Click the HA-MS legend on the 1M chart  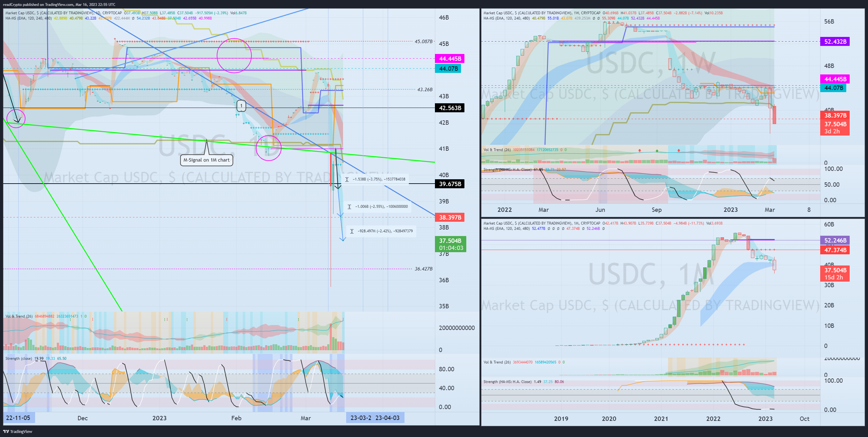pos(506,229)
